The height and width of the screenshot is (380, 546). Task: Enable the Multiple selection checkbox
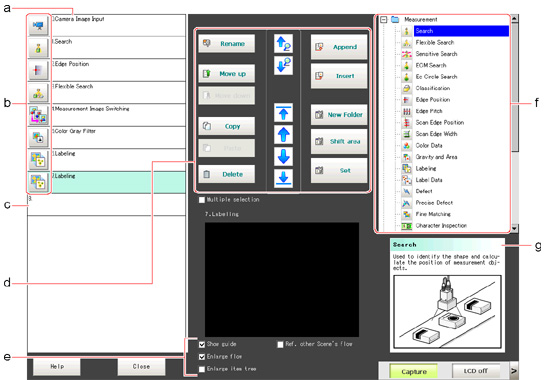click(x=202, y=200)
